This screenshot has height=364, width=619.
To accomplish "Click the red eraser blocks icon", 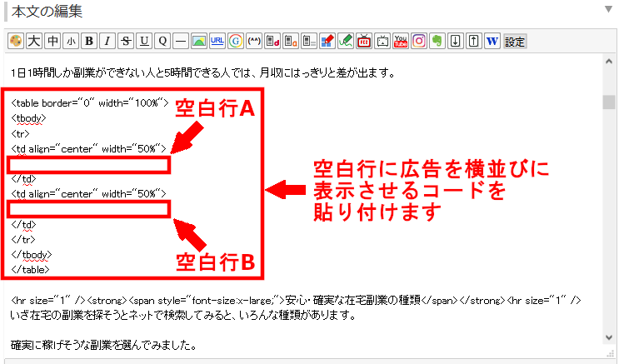I will tap(327, 41).
